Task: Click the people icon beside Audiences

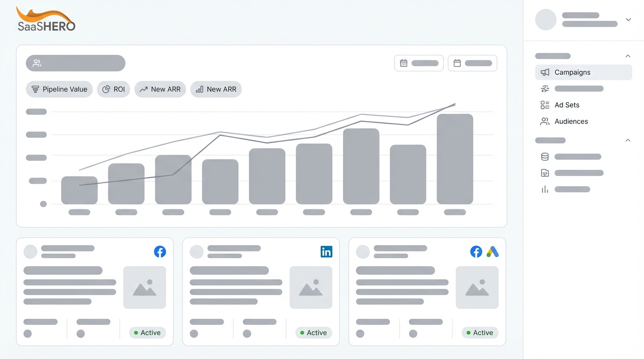Action: pos(544,121)
